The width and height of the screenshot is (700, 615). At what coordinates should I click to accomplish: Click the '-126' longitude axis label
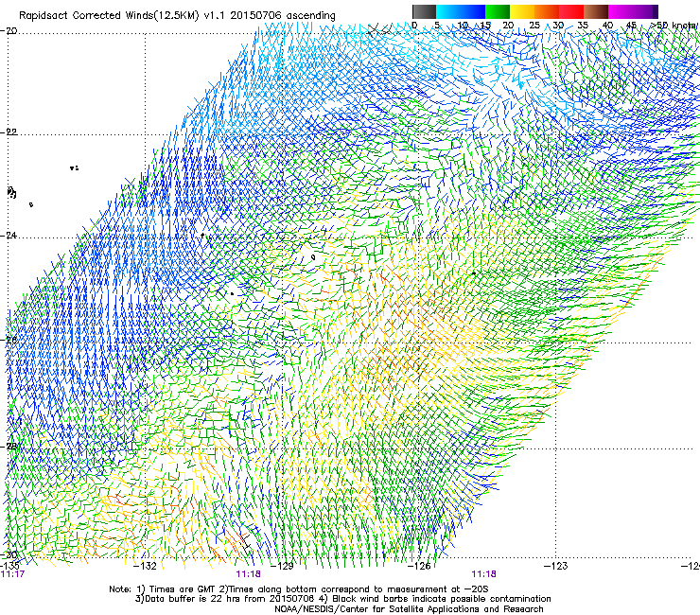[x=419, y=567]
